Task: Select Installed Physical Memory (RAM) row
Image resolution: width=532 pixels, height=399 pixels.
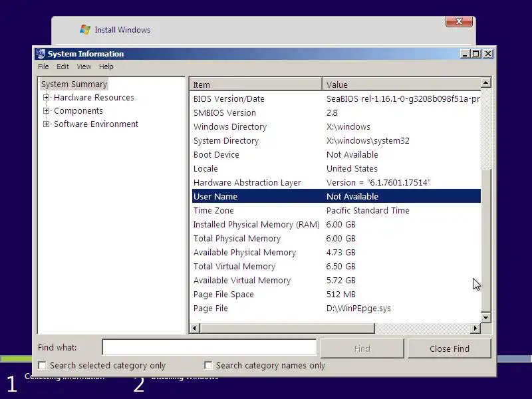Action: (336, 224)
